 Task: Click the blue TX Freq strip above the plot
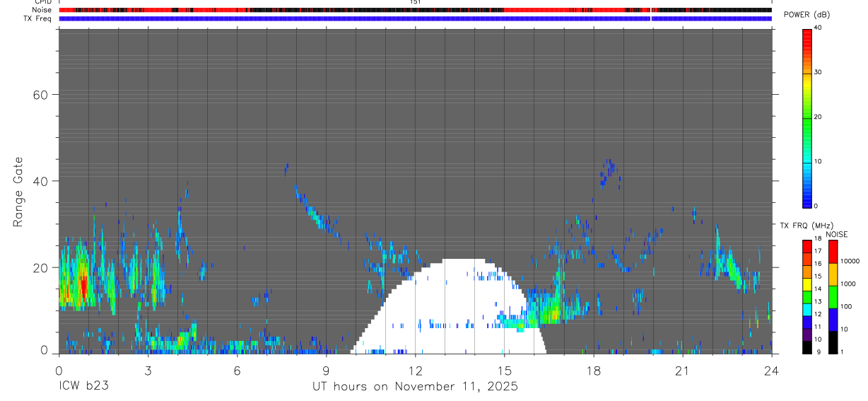pos(415,18)
